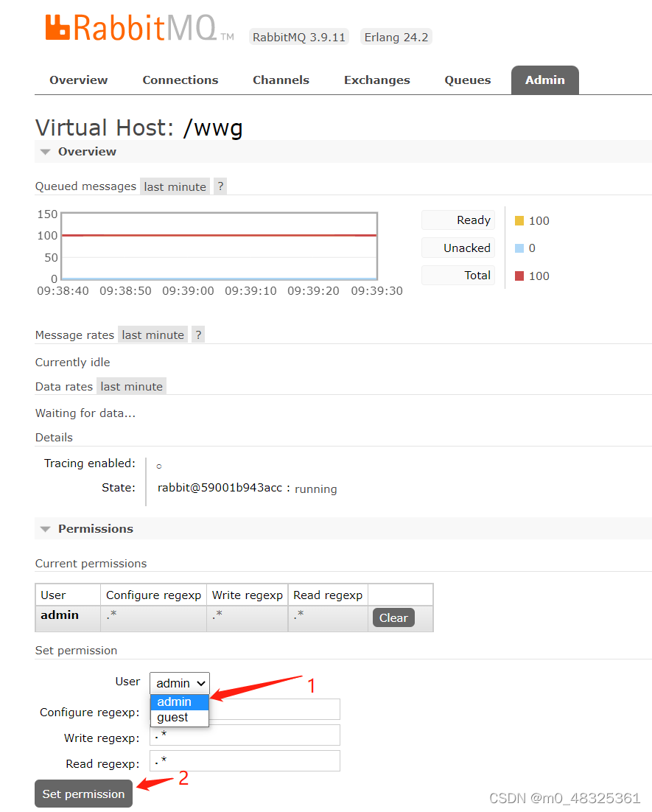Focus the Read regexp input field
This screenshot has height=812, width=652.
coord(245,760)
